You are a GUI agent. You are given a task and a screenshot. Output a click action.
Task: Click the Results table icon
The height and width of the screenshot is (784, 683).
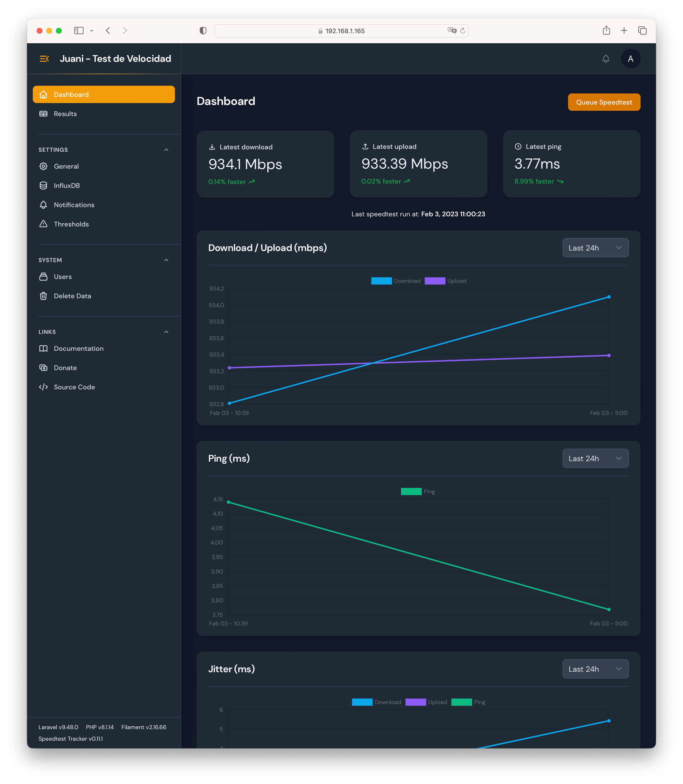43,114
